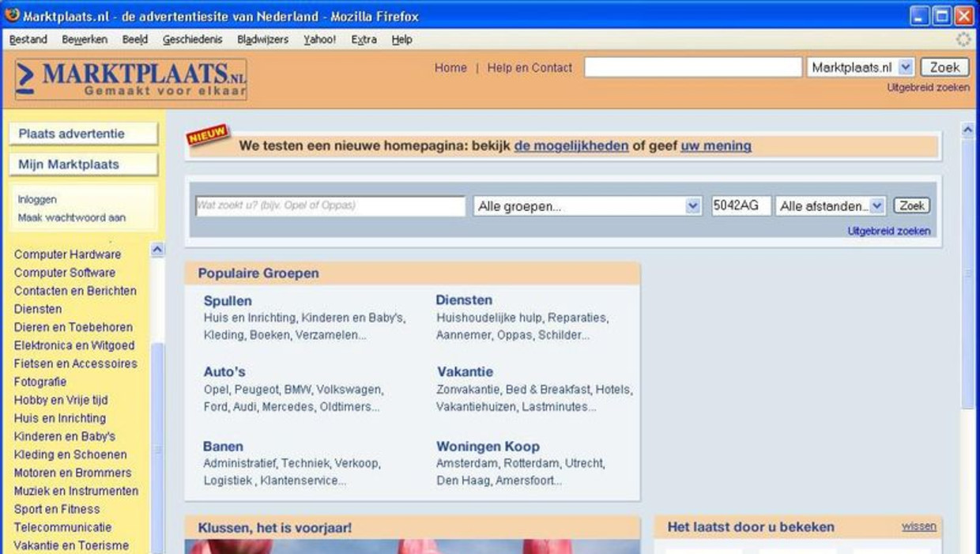Expand the Alle afstanden dropdown
This screenshot has width=980, height=554.
pos(830,206)
